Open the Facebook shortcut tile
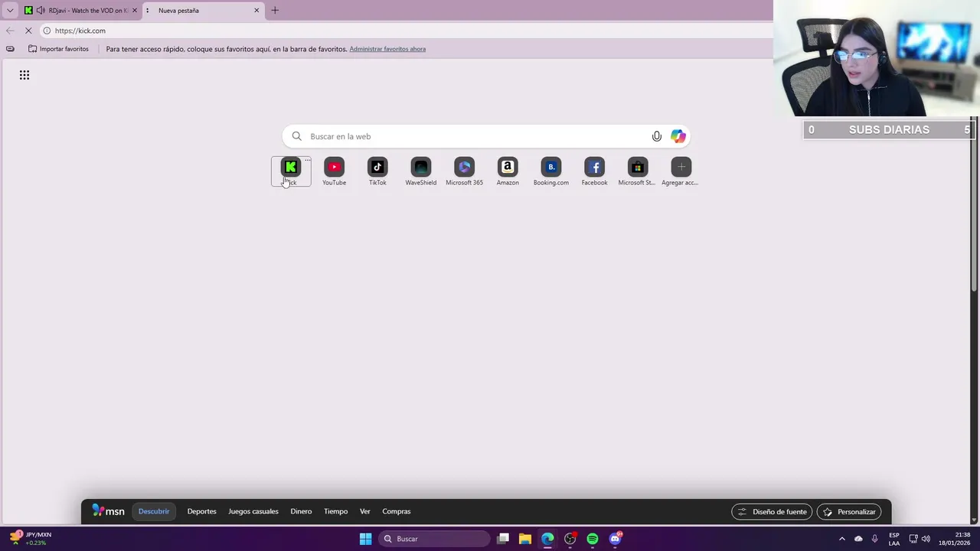The width and height of the screenshot is (980, 551). click(594, 171)
